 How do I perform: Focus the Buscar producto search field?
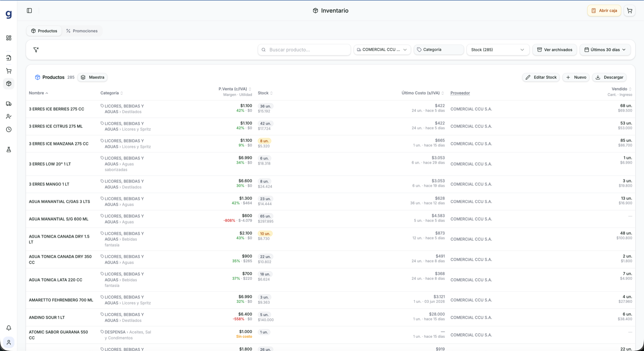(304, 50)
